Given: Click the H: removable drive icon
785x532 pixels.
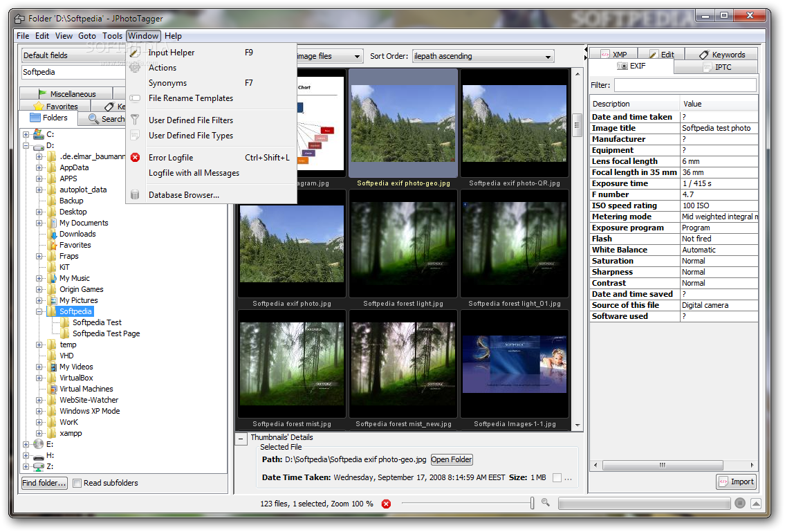Looking at the screenshot, I should click(39, 457).
